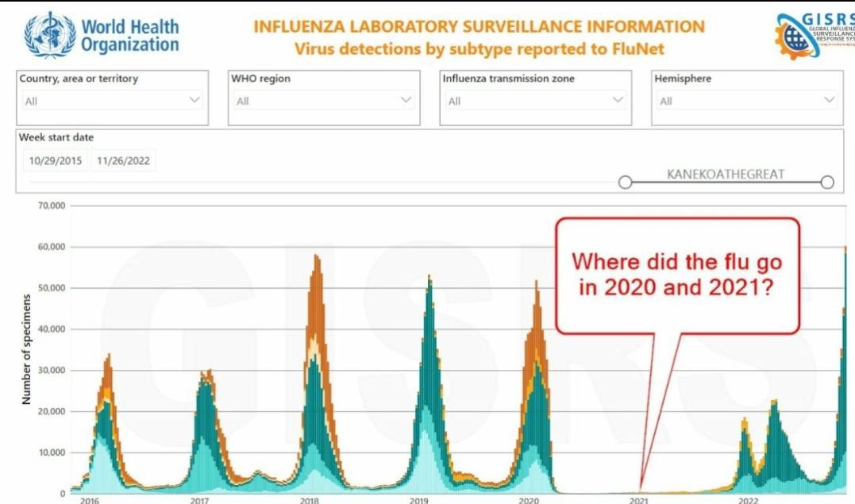Select the red callout about 2020 and 2021
Viewport: 855px width, 504px height.
pyautogui.click(x=676, y=274)
